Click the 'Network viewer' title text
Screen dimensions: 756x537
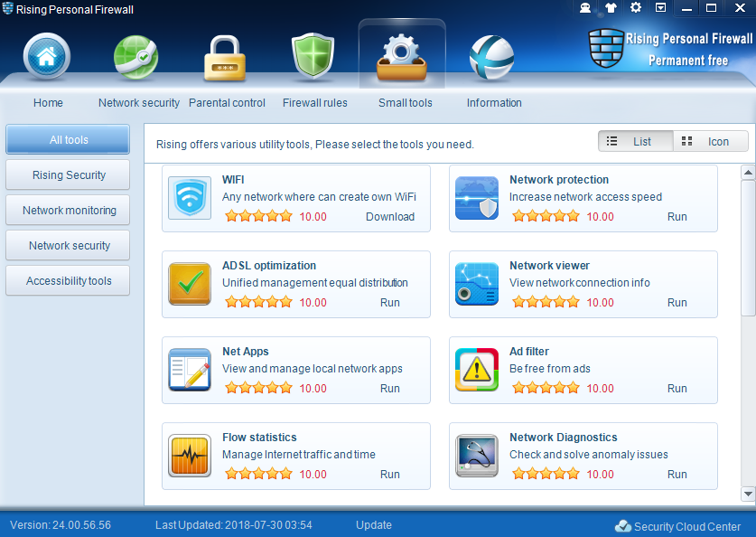[x=549, y=266]
